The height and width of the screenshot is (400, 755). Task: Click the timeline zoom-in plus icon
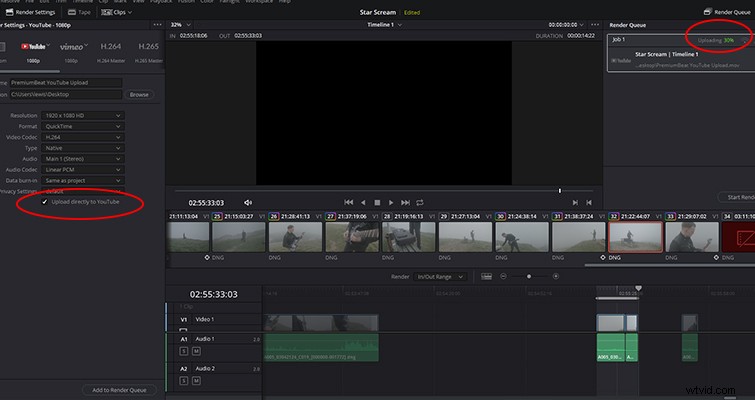pos(556,276)
